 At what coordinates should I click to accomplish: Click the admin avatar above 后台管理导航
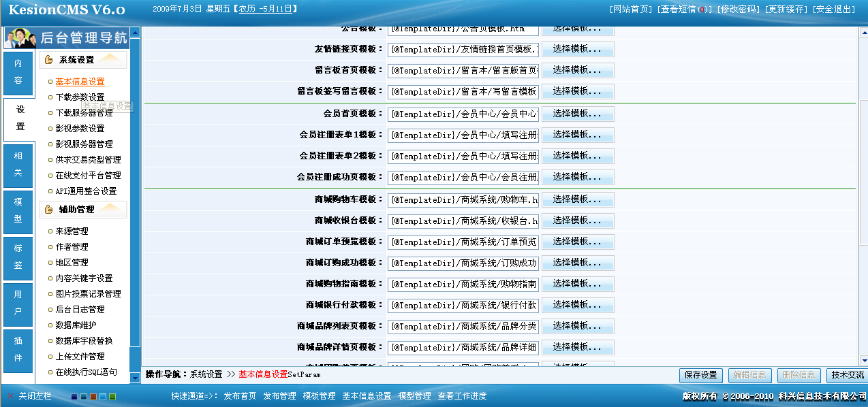[x=19, y=38]
